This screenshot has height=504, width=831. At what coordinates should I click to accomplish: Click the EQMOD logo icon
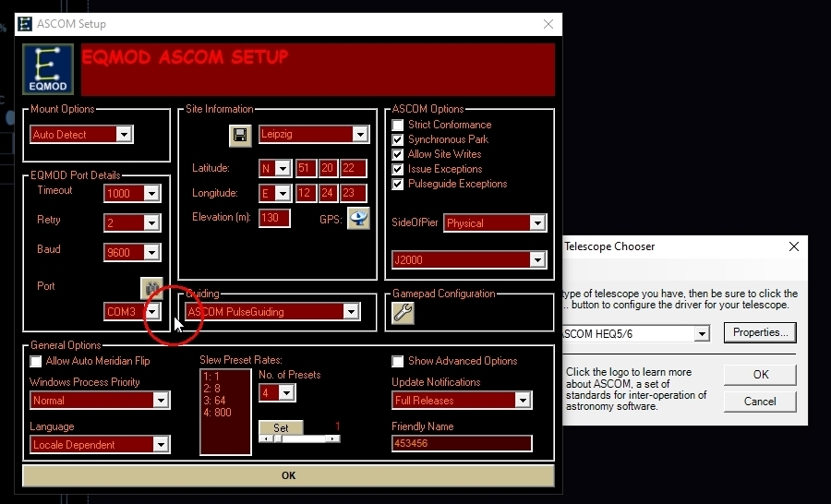pyautogui.click(x=48, y=69)
